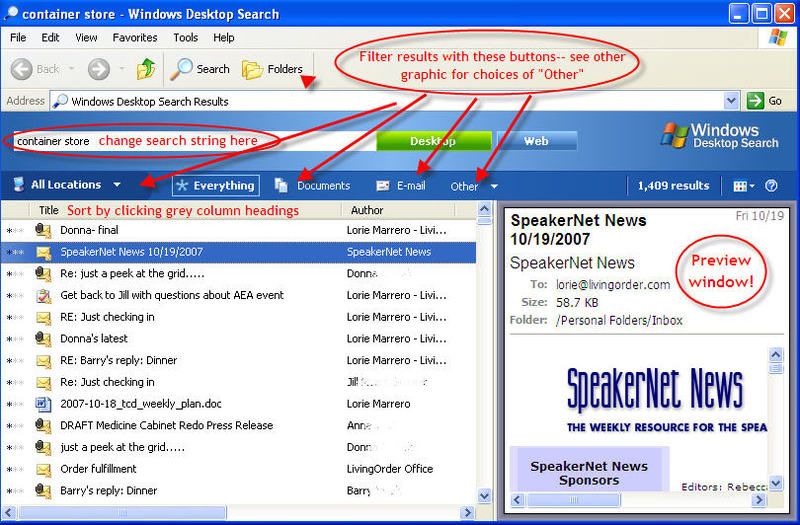The height and width of the screenshot is (525, 800).
Task: Click results list horizontal scrollbar right arrow
Action: click(467, 512)
